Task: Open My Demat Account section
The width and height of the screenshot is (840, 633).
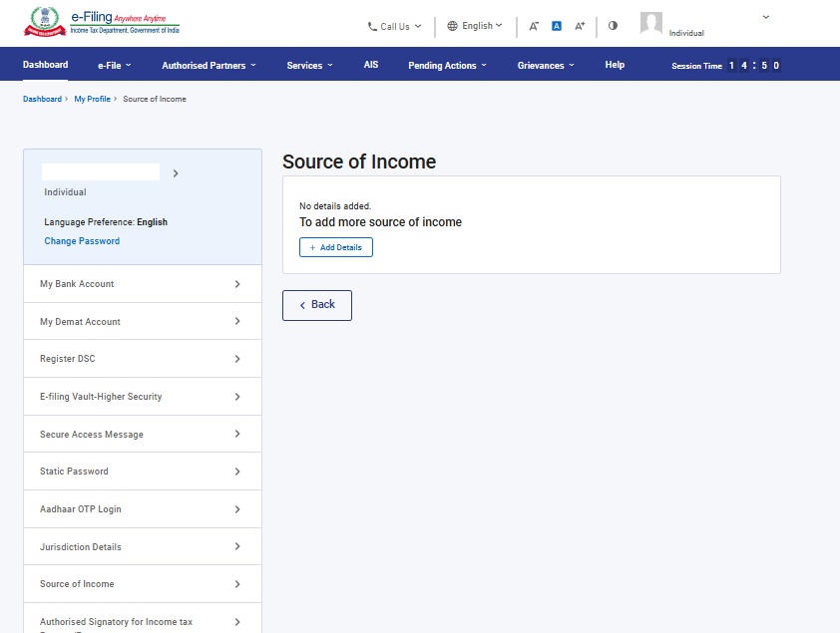Action: tap(143, 321)
